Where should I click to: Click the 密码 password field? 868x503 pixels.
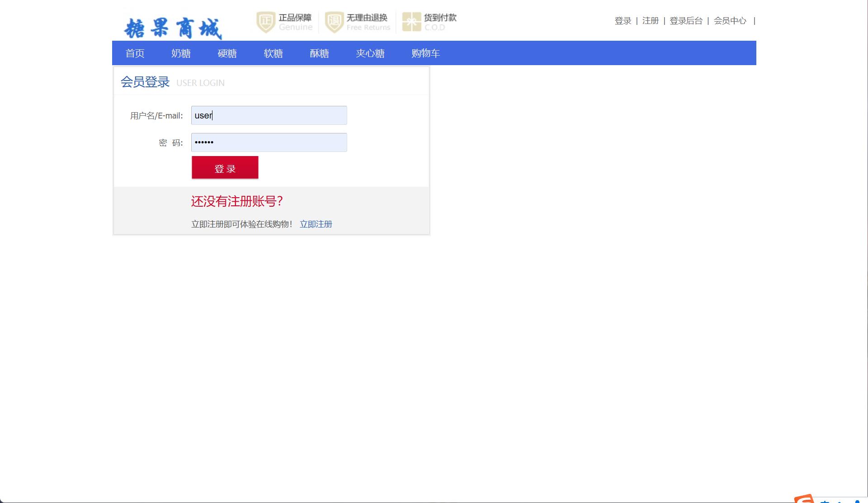click(269, 142)
